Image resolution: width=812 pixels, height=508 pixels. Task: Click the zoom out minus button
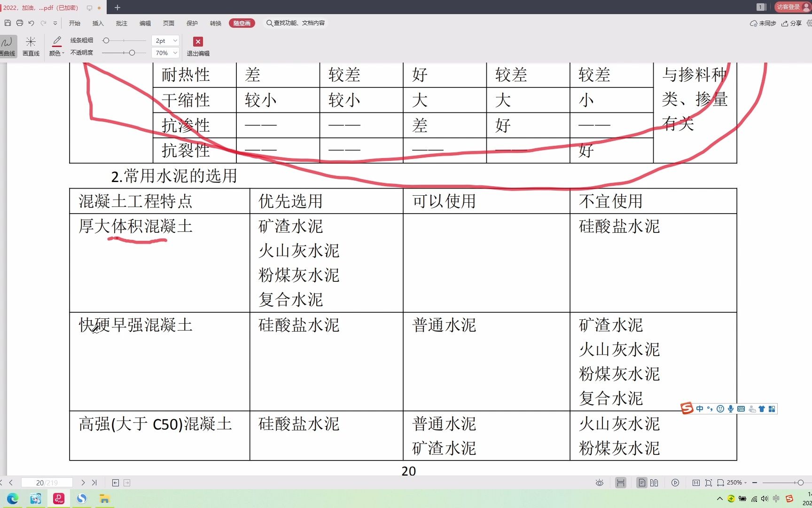[755, 483]
